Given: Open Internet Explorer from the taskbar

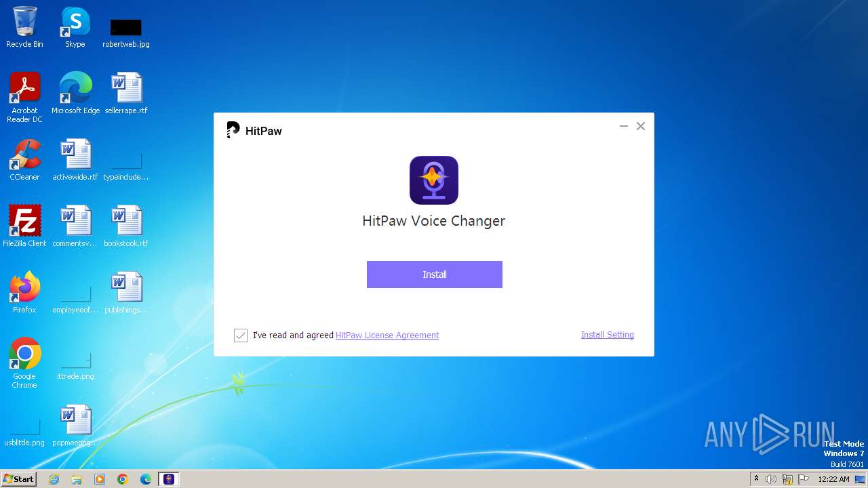Looking at the screenshot, I should [54, 479].
